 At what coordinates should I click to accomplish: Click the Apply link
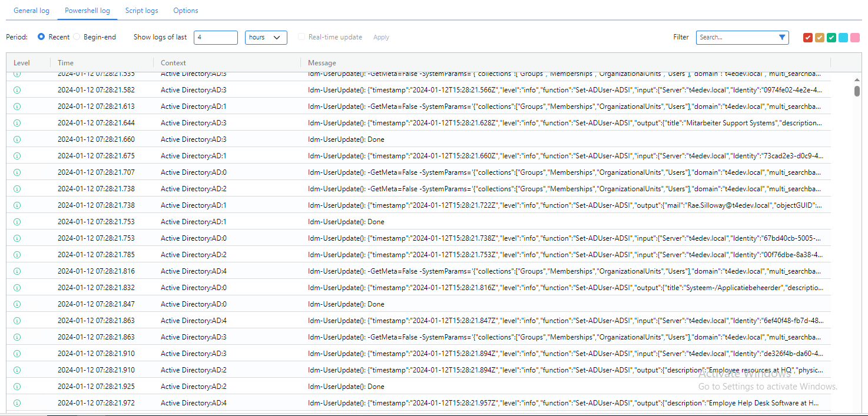pos(380,36)
